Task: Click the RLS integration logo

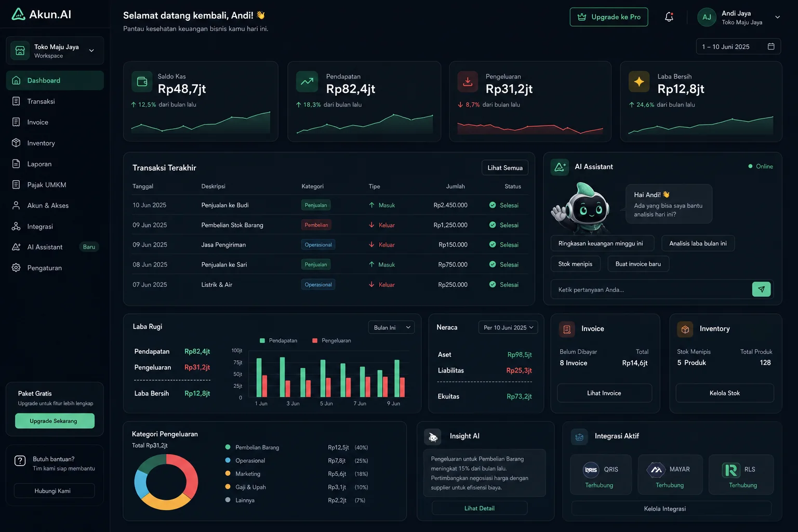Action: click(731, 470)
